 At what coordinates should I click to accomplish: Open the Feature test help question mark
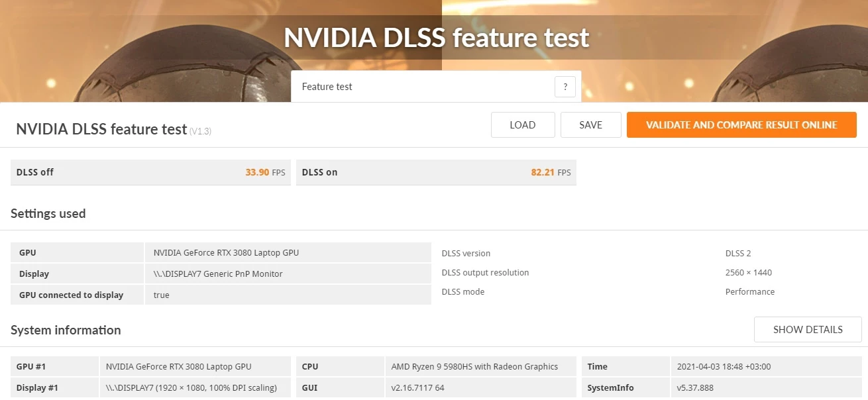(x=565, y=87)
